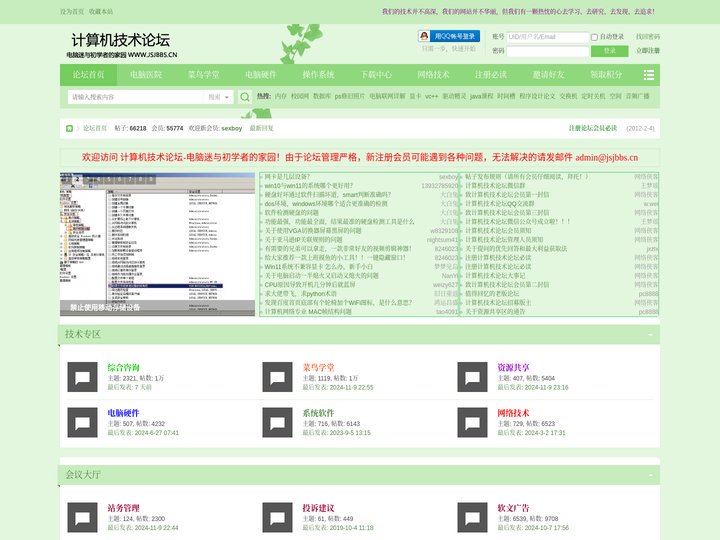Click the 设为首页 link in the top bar
720x540 pixels.
(x=72, y=11)
